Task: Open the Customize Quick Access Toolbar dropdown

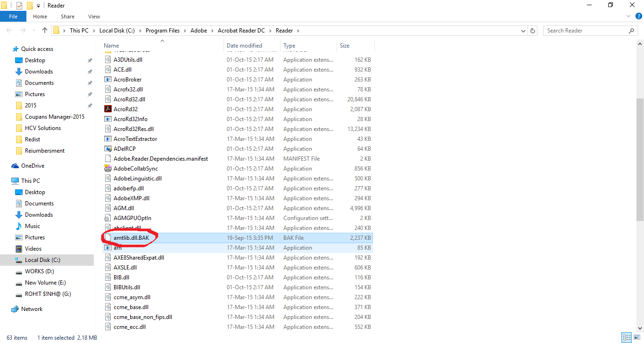Action: 38,6
